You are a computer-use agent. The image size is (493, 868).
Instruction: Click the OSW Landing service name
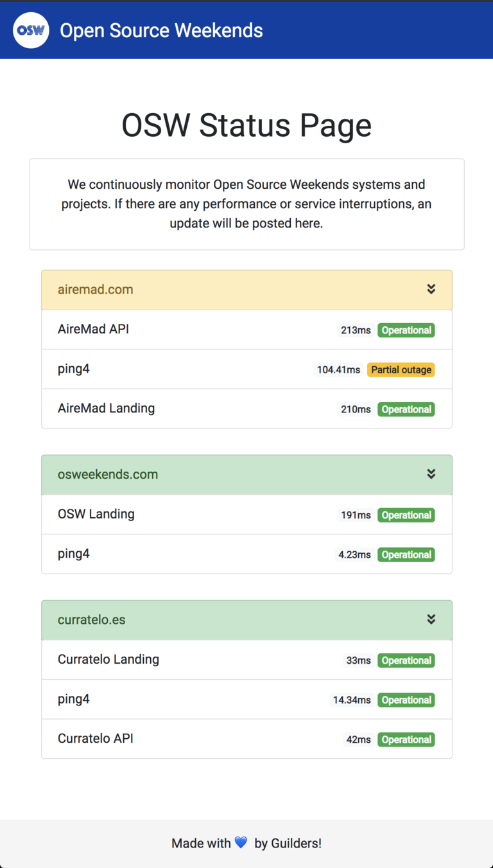click(x=96, y=514)
